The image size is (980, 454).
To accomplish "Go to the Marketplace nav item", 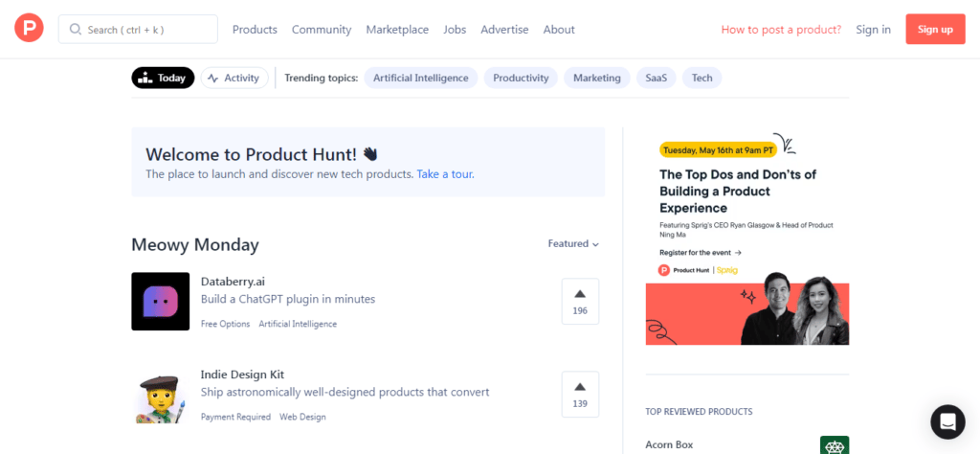I will [397, 30].
